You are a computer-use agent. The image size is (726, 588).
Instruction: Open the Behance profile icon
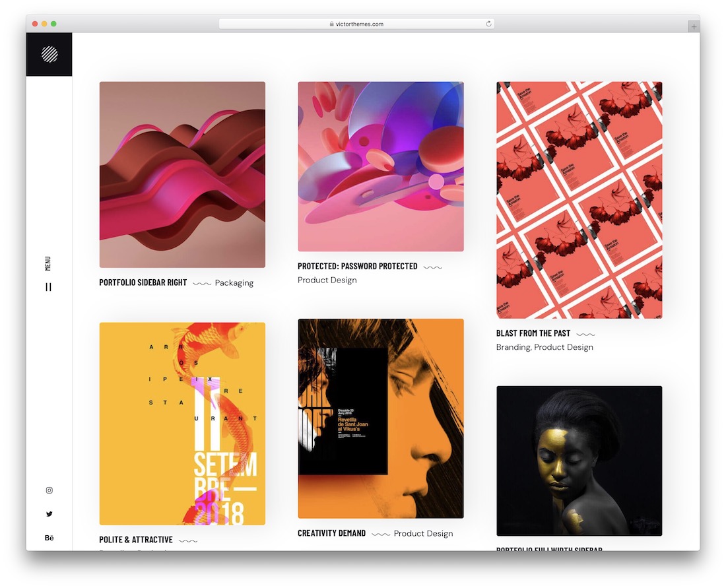click(x=49, y=538)
